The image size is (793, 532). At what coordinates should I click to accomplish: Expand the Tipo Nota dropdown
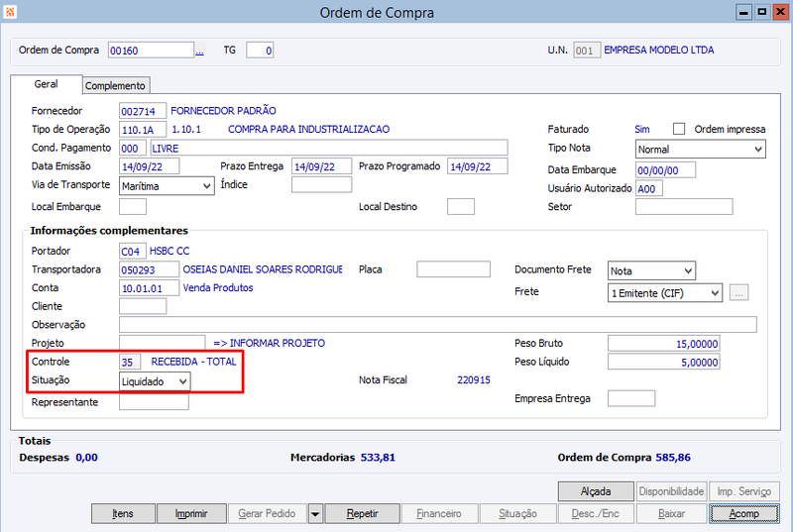(x=701, y=149)
